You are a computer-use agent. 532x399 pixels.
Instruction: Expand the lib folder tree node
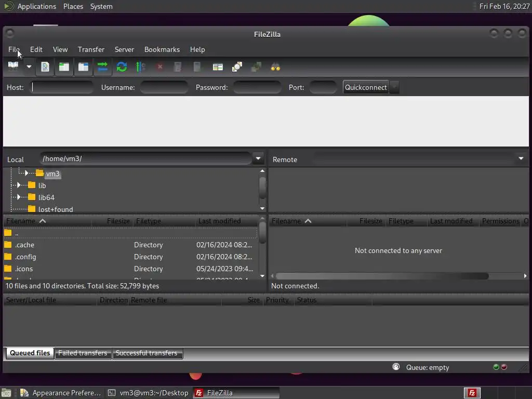point(19,185)
